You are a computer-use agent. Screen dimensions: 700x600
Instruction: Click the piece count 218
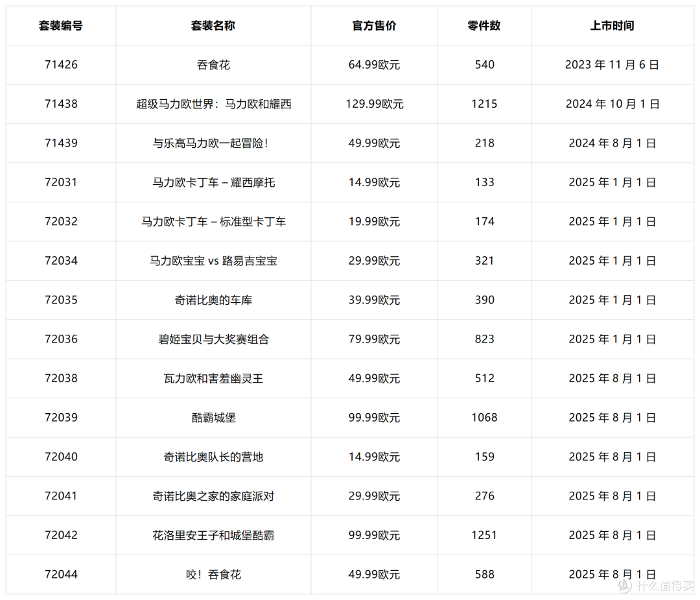(484, 143)
